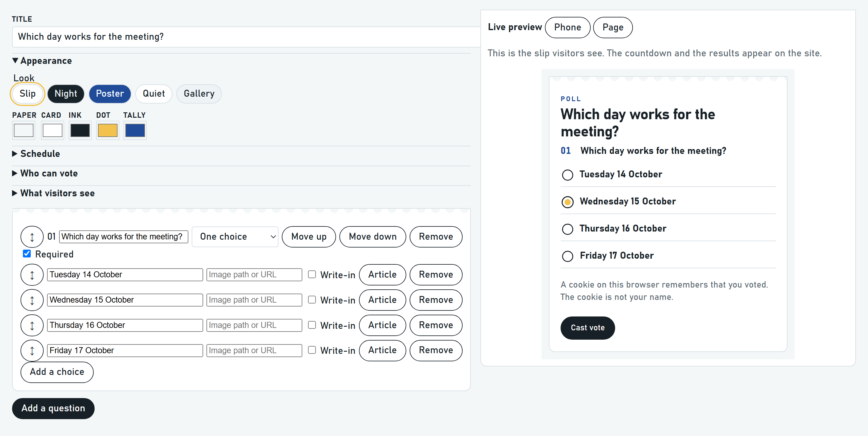Remove the Thursday 16 October choice
This screenshot has width=868, height=436.
[x=436, y=325]
